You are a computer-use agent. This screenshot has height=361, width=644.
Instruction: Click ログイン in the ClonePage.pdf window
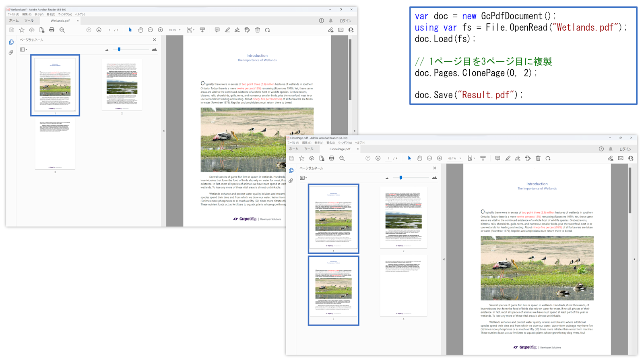(625, 149)
